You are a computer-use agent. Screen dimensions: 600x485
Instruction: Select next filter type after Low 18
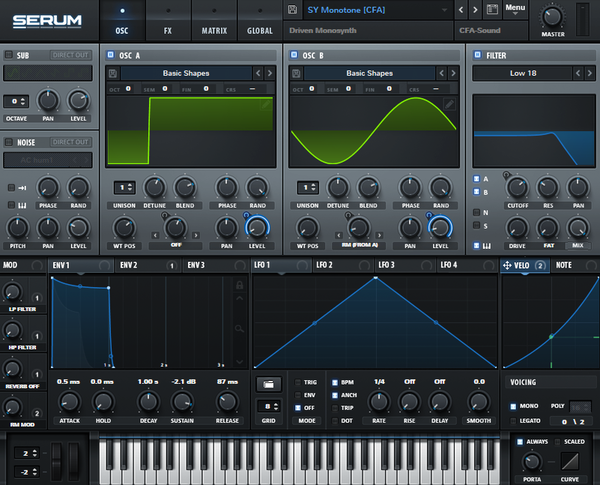[x=590, y=73]
